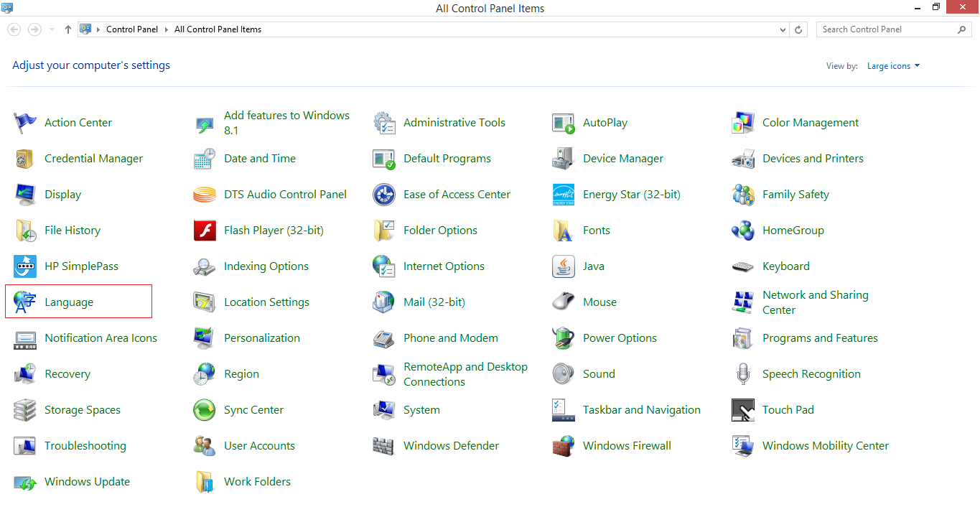Open the AutoPlay icon
The image size is (980, 530).
pyautogui.click(x=564, y=123)
